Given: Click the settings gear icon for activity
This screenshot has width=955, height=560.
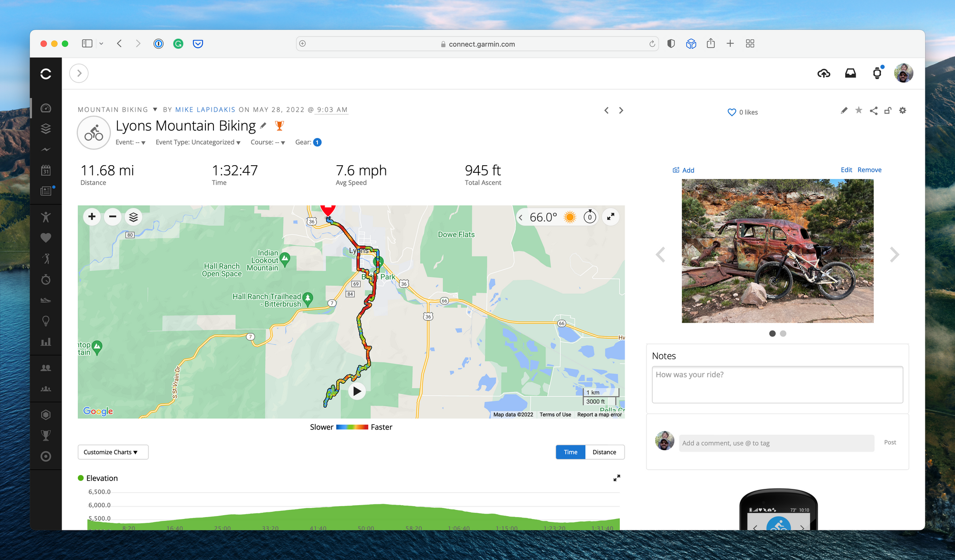Looking at the screenshot, I should [x=902, y=111].
